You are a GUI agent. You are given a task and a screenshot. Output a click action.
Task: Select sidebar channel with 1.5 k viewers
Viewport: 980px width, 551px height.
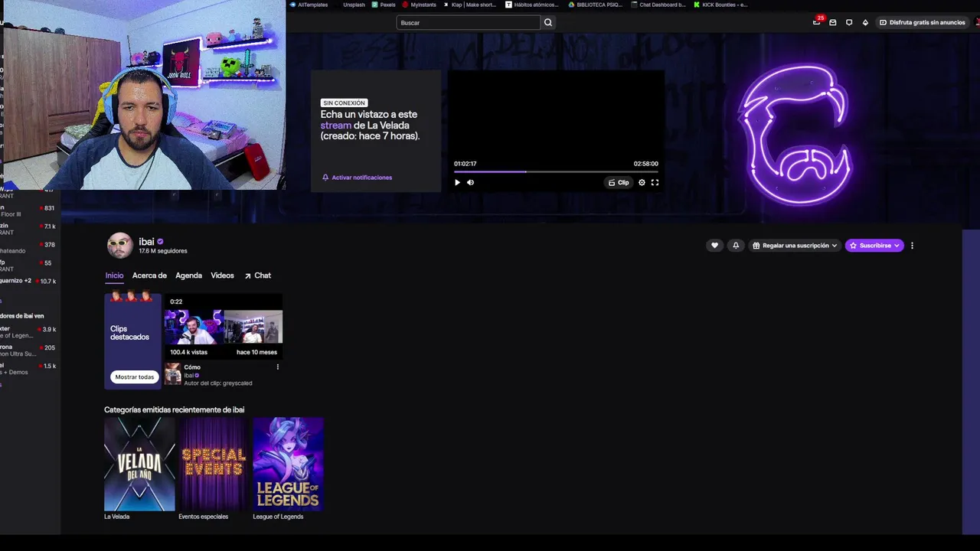click(x=28, y=369)
